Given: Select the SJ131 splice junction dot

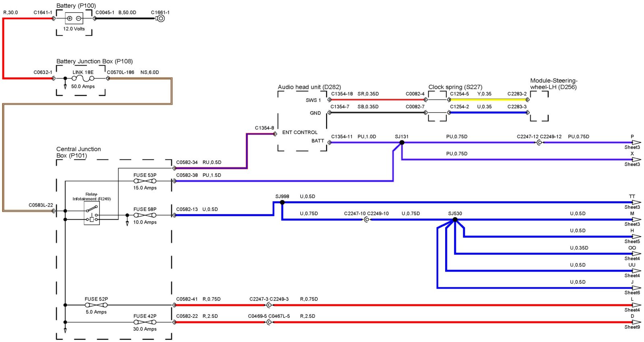Looking at the screenshot, I should pyautogui.click(x=402, y=142).
